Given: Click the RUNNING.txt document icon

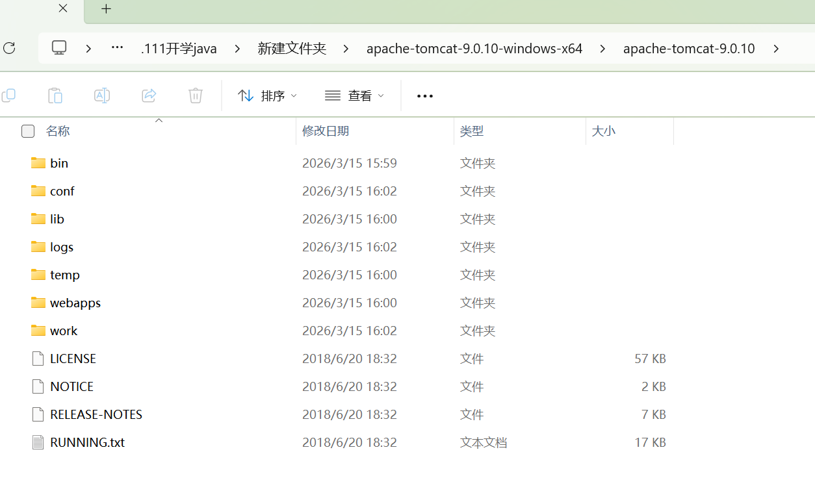Looking at the screenshot, I should 38,442.
